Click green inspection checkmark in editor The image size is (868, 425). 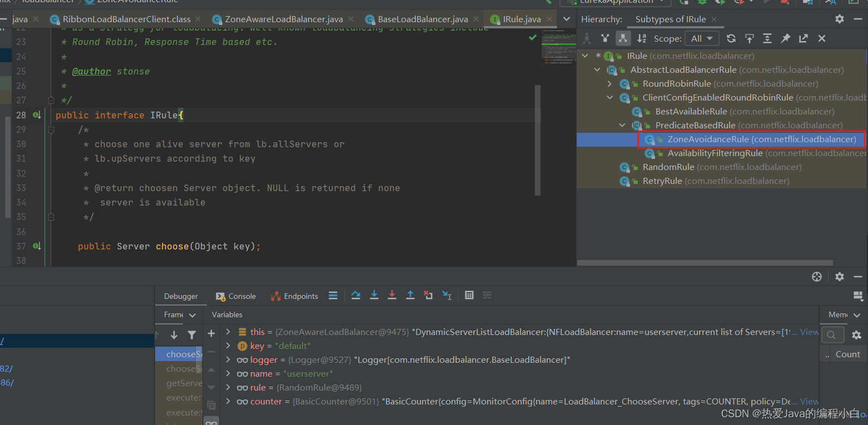533,38
